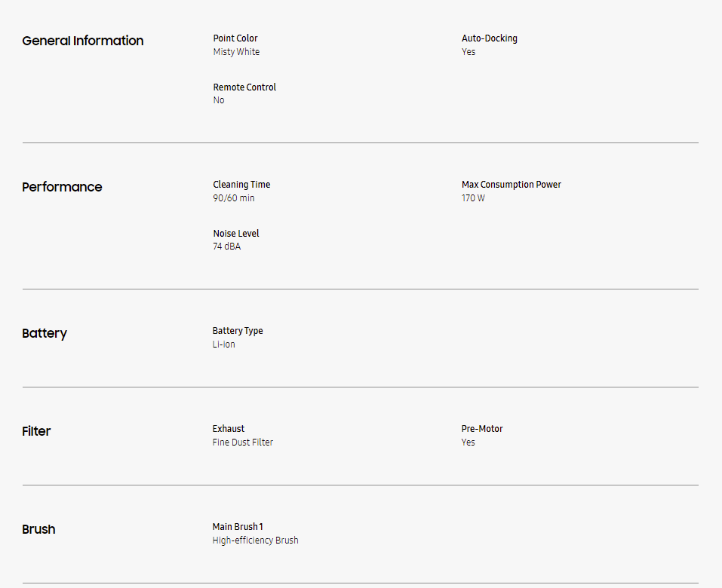Select the Battery section heading

(45, 333)
